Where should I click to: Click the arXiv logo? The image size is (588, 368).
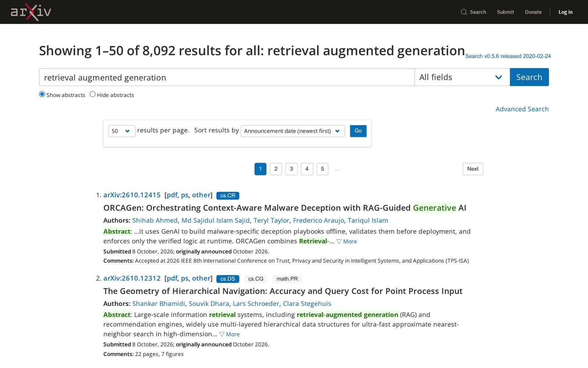point(31,12)
